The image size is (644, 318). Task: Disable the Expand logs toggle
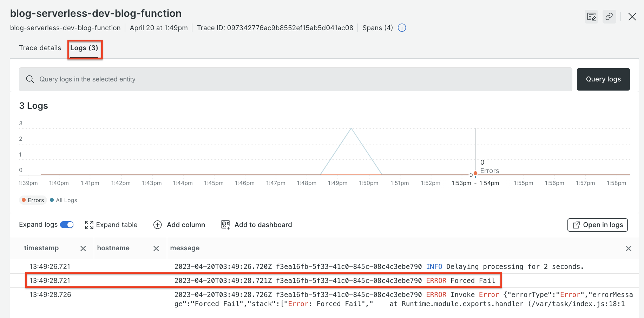(x=67, y=224)
